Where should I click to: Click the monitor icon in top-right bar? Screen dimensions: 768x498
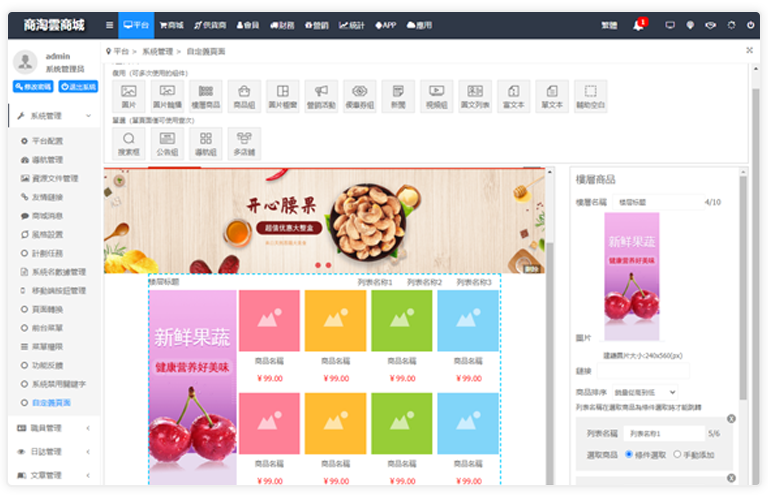[670, 25]
